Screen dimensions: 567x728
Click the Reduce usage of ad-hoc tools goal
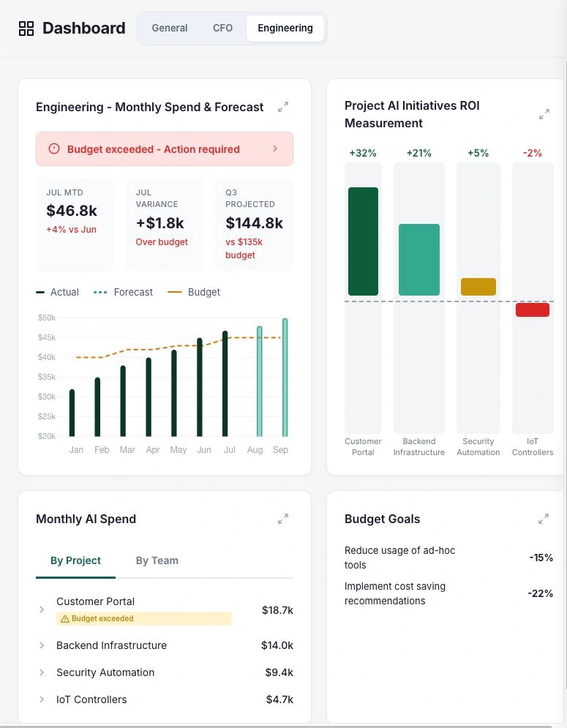[399, 558]
